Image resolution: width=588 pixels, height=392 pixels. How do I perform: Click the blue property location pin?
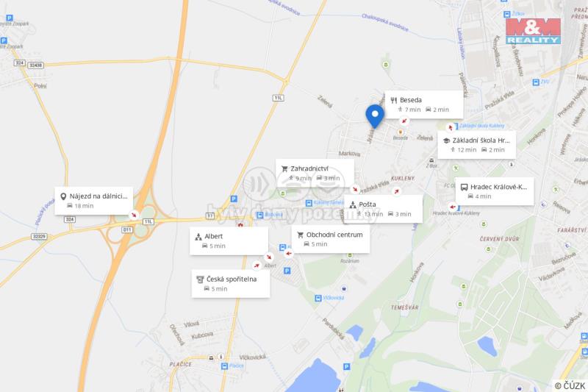pyautogui.click(x=375, y=116)
